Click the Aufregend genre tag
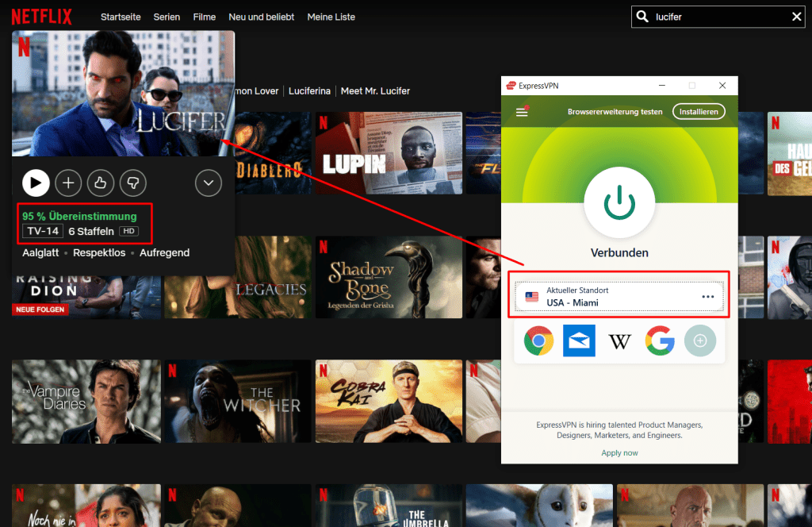Viewport: 812px width, 527px height. pos(164,253)
